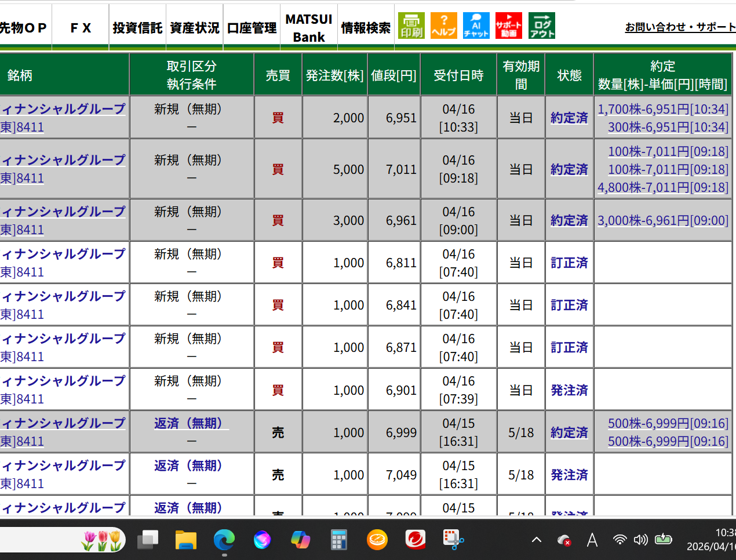Viewport: 736px width, 560px height.
Task: Toggle the IME input mode A indicator
Action: point(592,540)
